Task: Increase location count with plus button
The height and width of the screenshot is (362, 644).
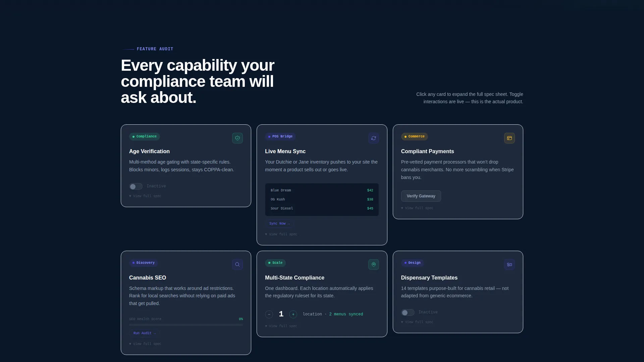Action: (x=293, y=314)
